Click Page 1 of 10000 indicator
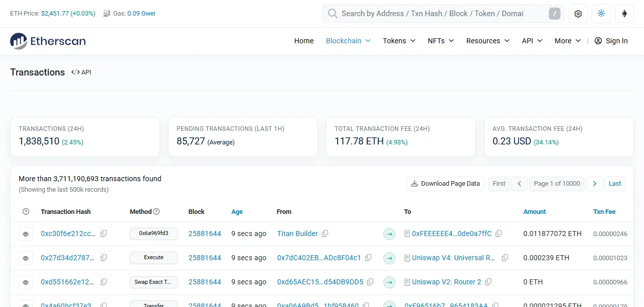Image resolution: width=644 pixels, height=307 pixels. (557, 184)
